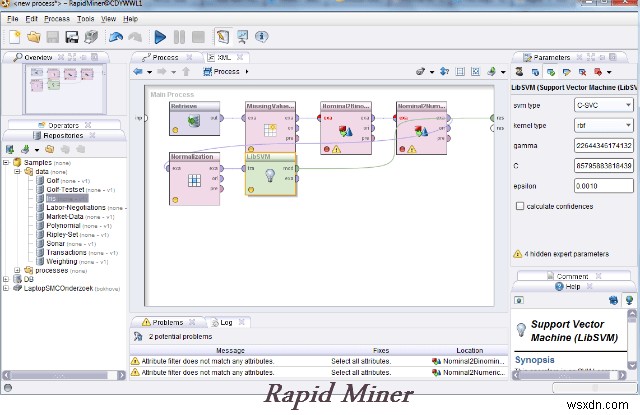640x415 pixels.
Task: Switch to the Log tab
Action: 222,323
